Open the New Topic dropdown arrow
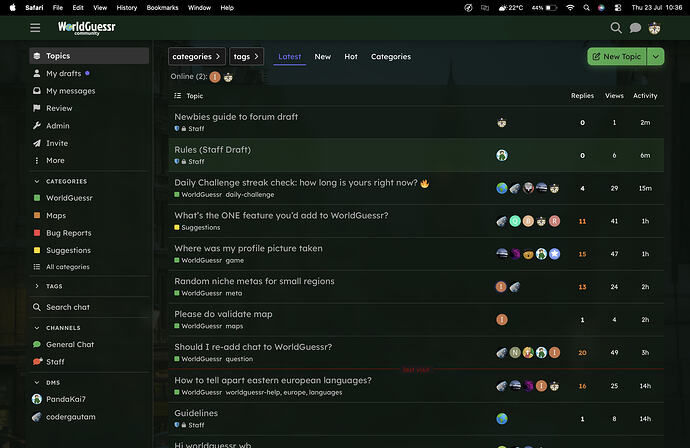The height and width of the screenshot is (448, 690). tap(656, 56)
